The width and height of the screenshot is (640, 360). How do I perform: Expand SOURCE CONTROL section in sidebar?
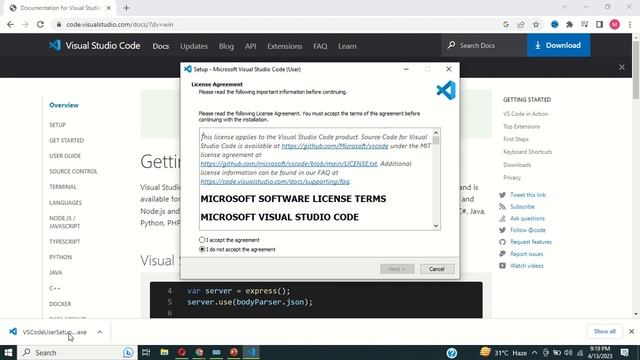tap(73, 171)
